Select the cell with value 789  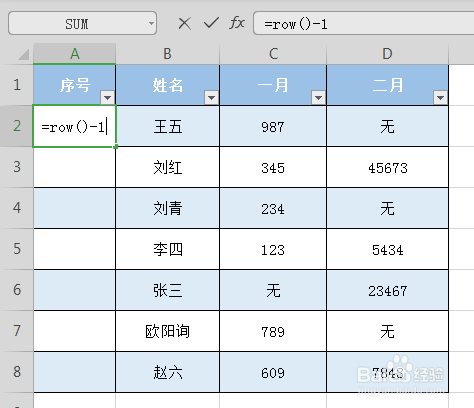(273, 331)
